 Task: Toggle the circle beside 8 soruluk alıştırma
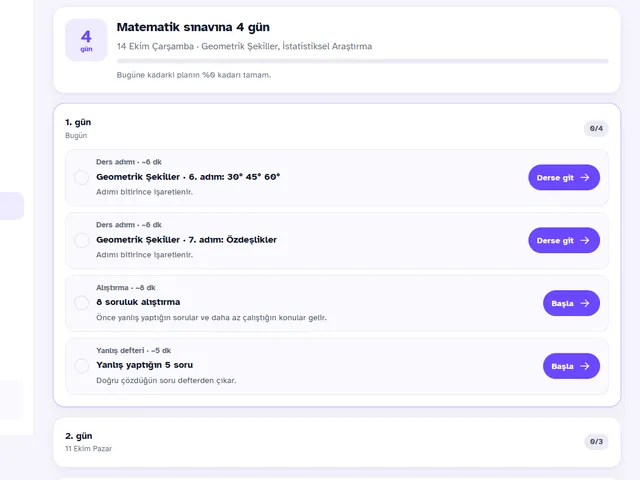82,303
